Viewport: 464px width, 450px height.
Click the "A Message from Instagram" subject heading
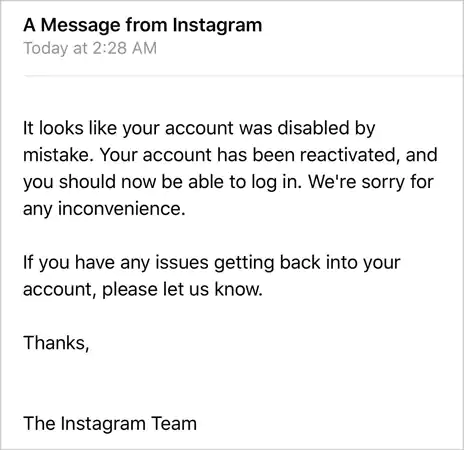(143, 25)
